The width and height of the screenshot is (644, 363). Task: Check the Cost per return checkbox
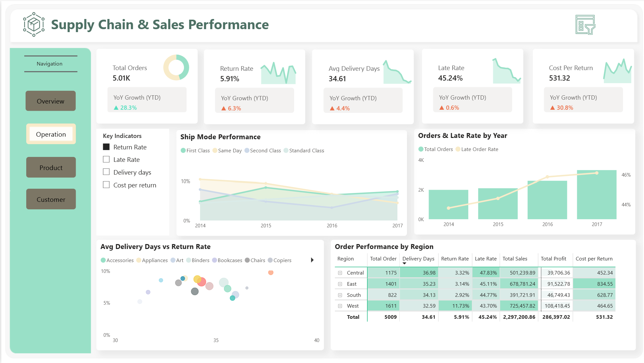(106, 185)
